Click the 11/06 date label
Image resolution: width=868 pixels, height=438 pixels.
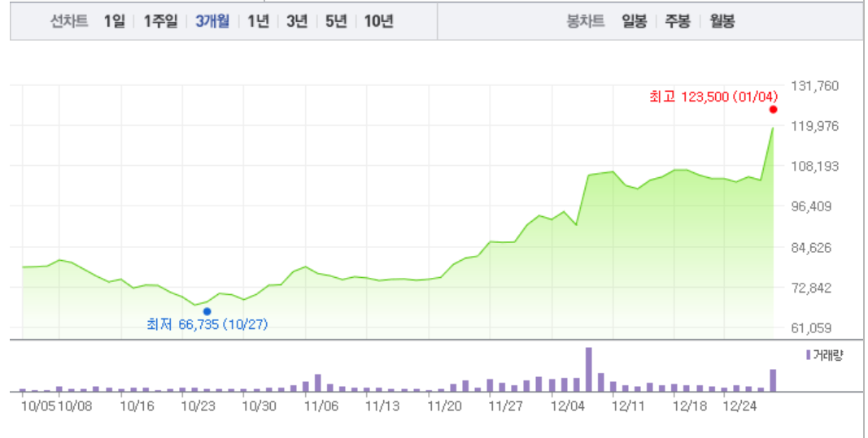coord(321,406)
